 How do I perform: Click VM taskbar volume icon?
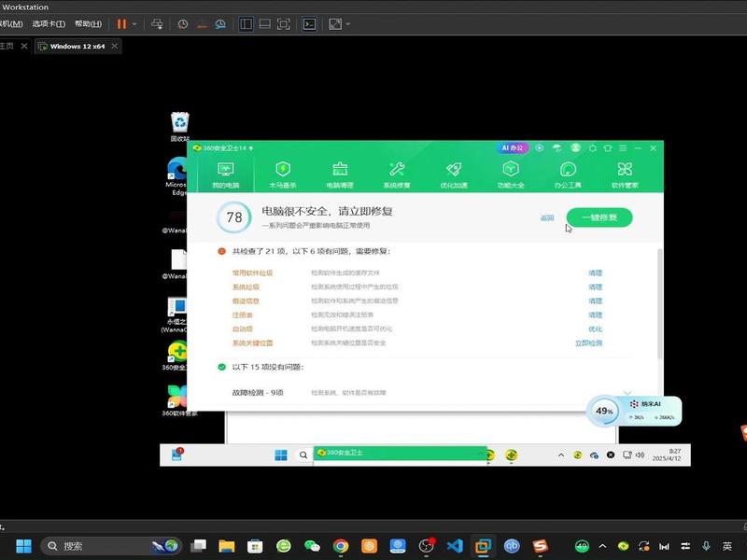640,455
